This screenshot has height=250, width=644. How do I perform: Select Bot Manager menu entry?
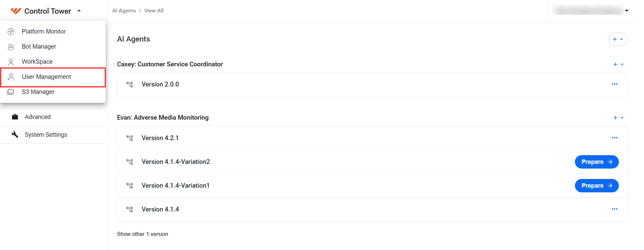53,47
